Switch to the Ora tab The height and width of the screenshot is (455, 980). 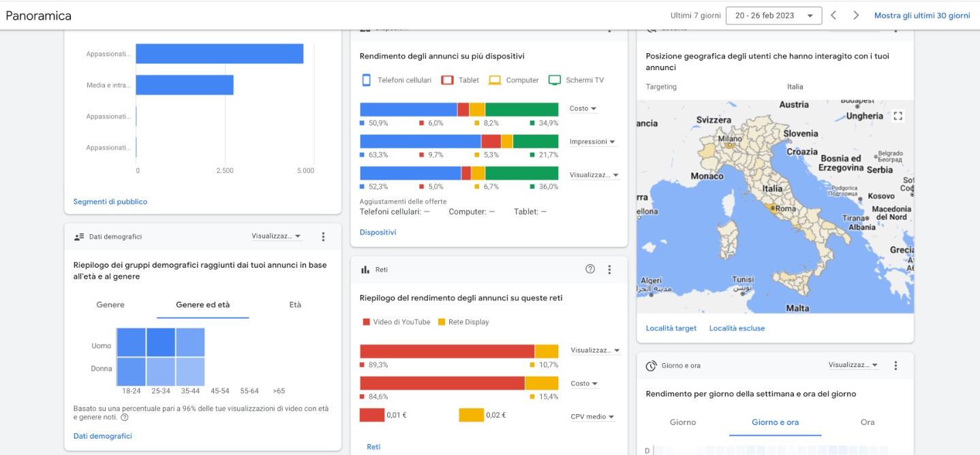[x=867, y=422]
